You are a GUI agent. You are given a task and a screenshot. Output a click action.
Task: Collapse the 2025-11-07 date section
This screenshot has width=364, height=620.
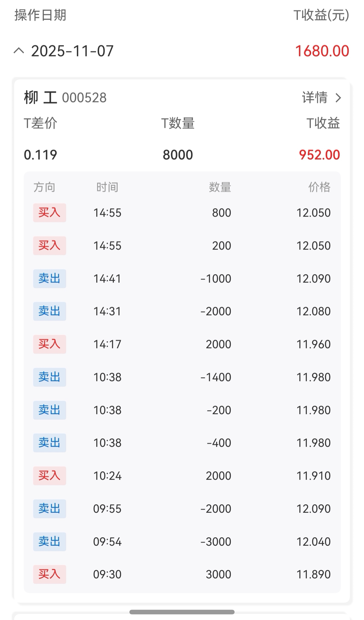tap(19, 51)
